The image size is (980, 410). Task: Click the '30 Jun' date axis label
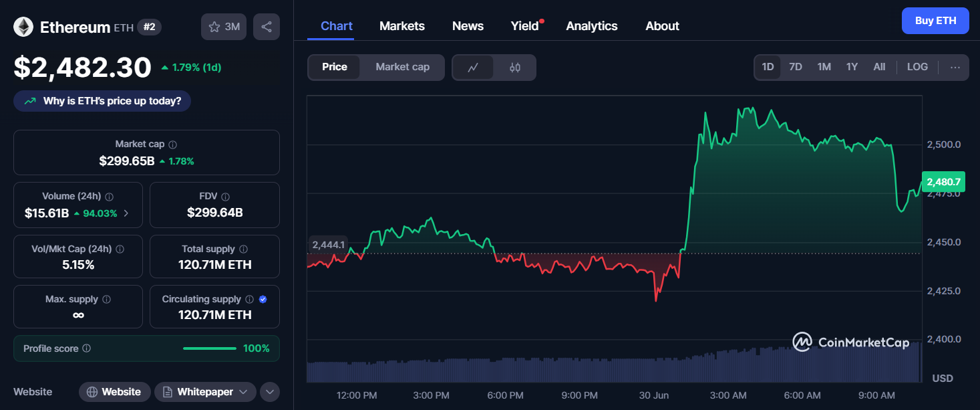(x=655, y=395)
